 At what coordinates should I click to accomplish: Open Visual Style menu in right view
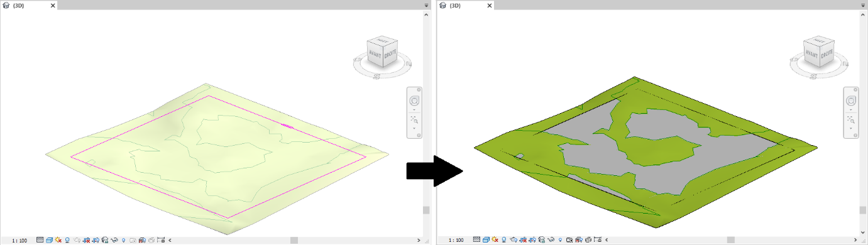tap(486, 239)
